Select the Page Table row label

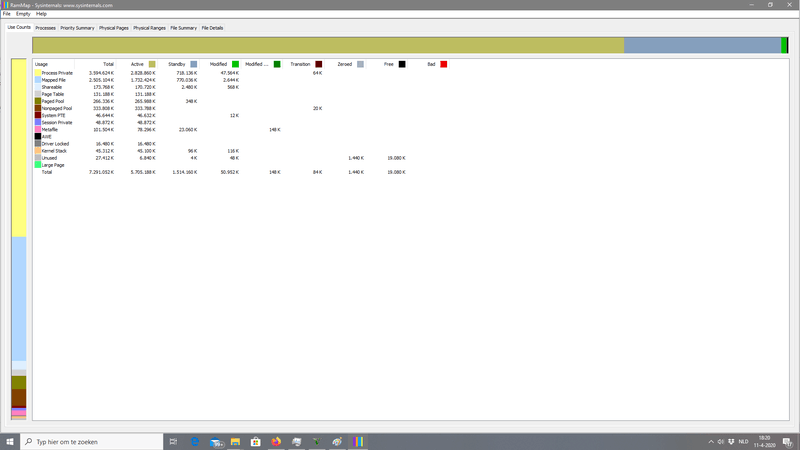click(53, 94)
